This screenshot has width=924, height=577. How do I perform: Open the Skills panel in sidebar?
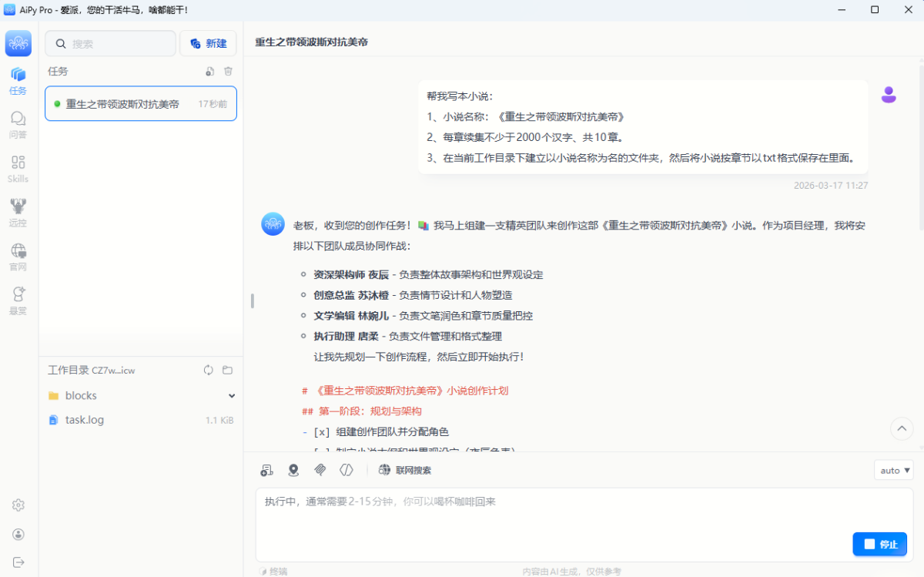pyautogui.click(x=18, y=168)
